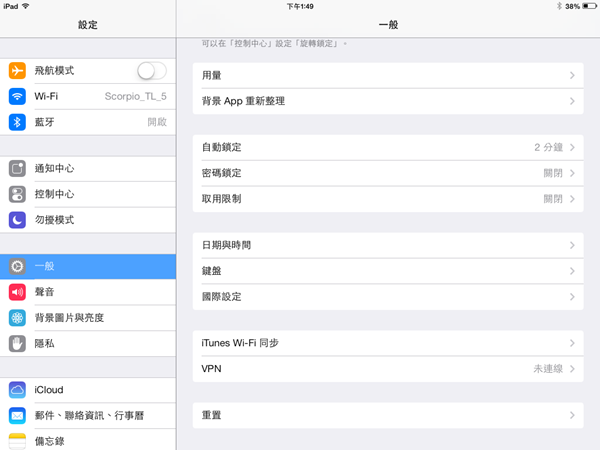
Task: Tap the General (一般) gear icon
Action: pyautogui.click(x=17, y=266)
